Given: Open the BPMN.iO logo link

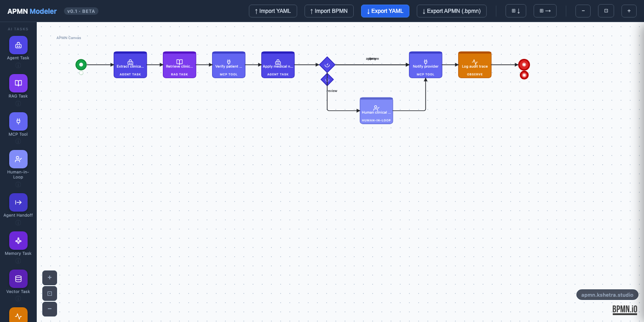Looking at the screenshot, I should (625, 310).
